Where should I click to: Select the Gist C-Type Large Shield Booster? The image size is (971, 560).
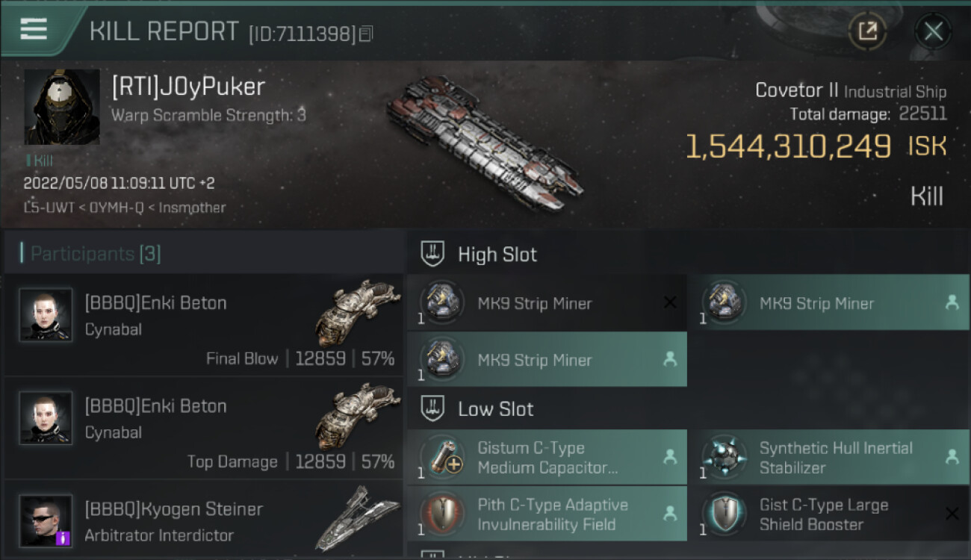828,514
